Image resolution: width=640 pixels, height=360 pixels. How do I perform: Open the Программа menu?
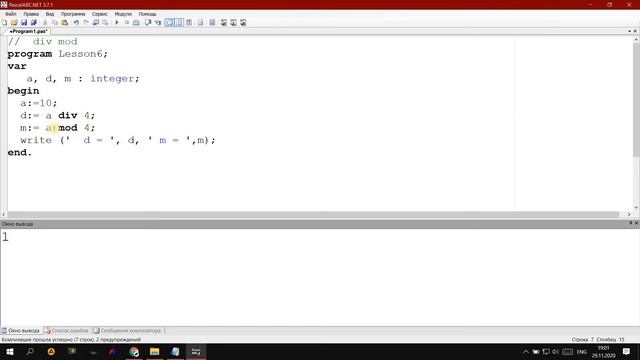pyautogui.click(x=73, y=14)
